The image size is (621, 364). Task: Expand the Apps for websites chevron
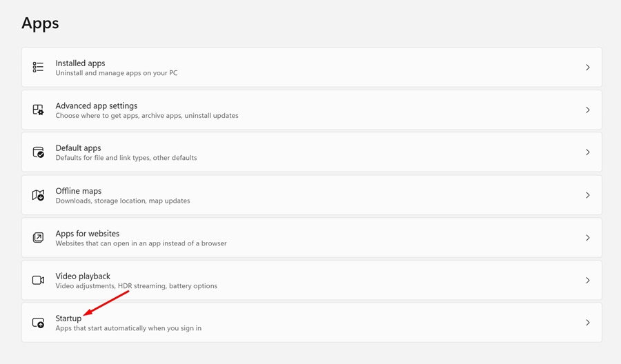(x=588, y=238)
